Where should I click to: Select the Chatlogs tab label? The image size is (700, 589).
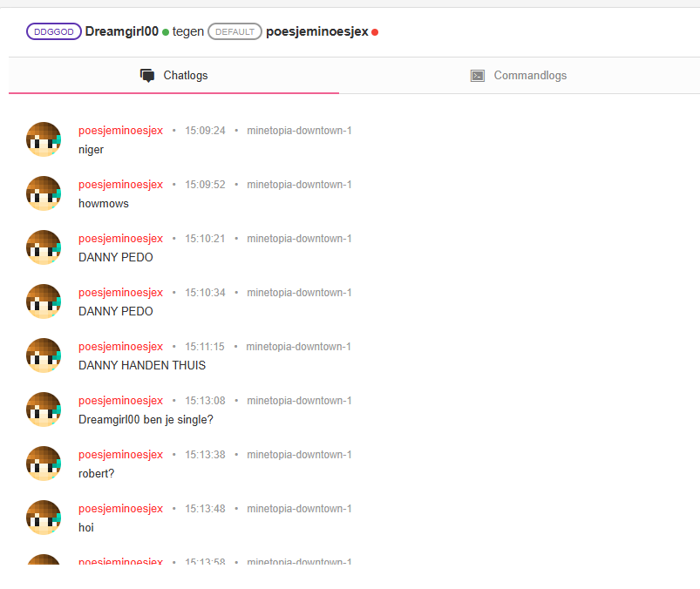click(x=186, y=76)
